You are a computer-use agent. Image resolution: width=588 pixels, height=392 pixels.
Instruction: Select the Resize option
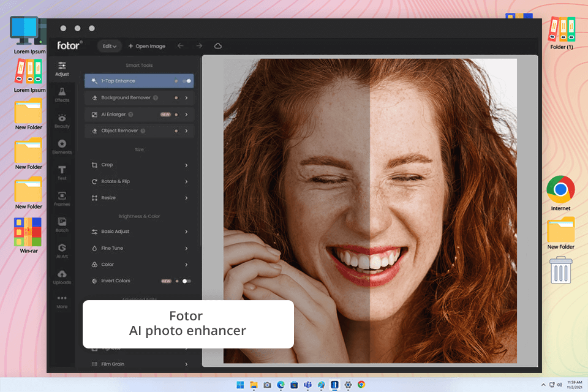[139, 198]
